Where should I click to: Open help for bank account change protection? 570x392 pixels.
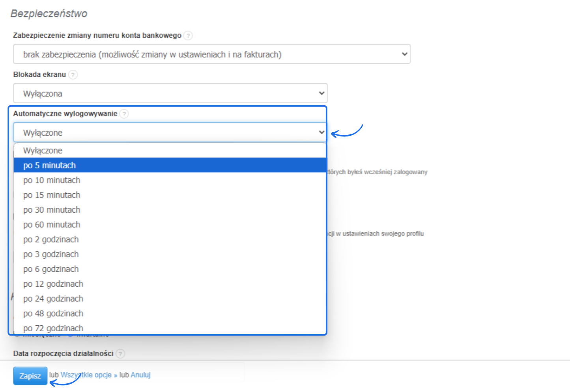pos(189,35)
